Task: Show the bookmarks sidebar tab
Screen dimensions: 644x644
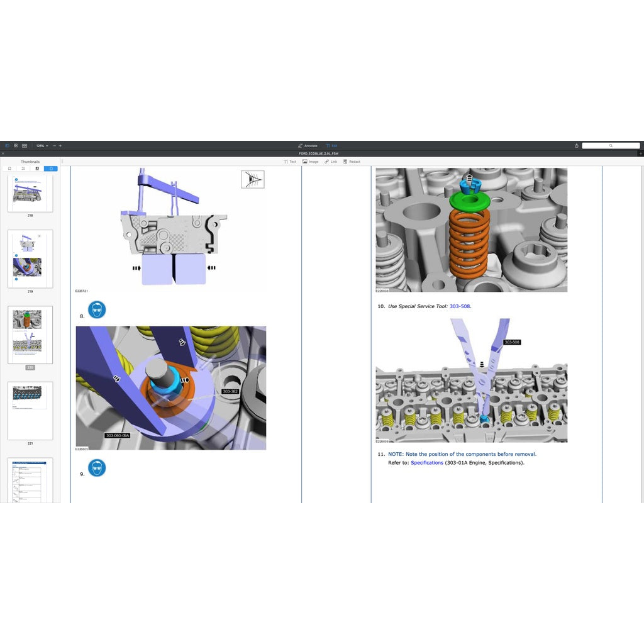Action: pos(10,169)
